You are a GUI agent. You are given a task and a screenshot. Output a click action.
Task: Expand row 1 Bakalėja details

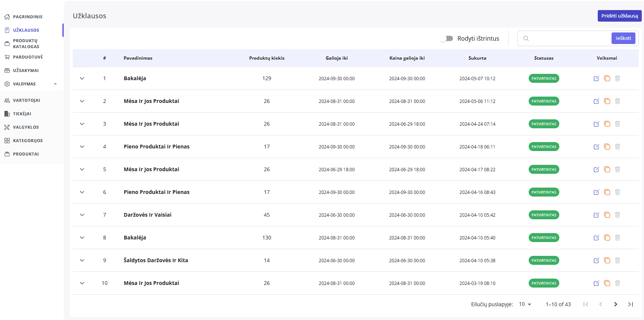[82, 78]
